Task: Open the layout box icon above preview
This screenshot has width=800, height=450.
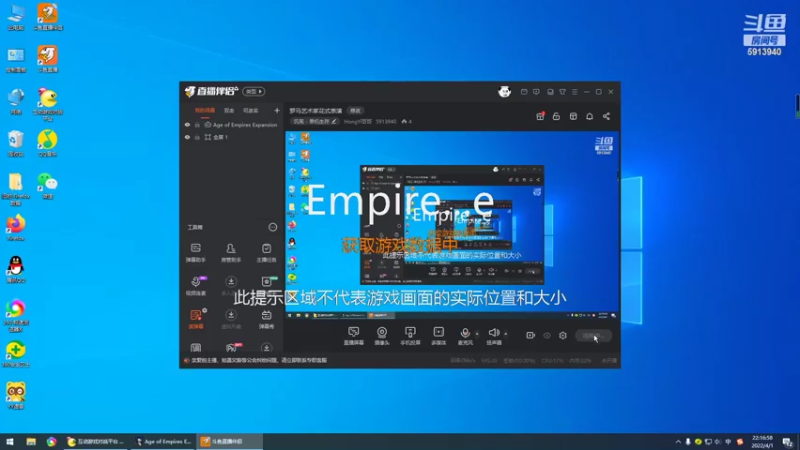Action: [573, 116]
